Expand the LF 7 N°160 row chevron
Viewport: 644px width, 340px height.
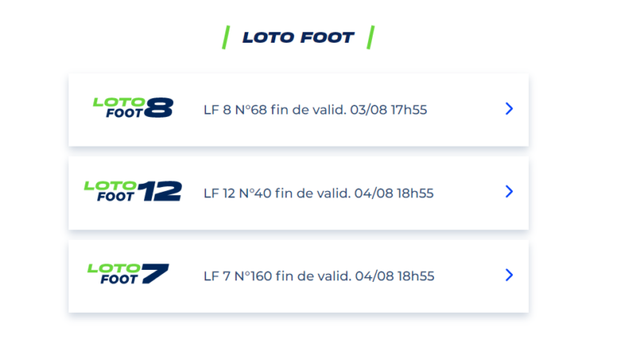[x=509, y=275]
